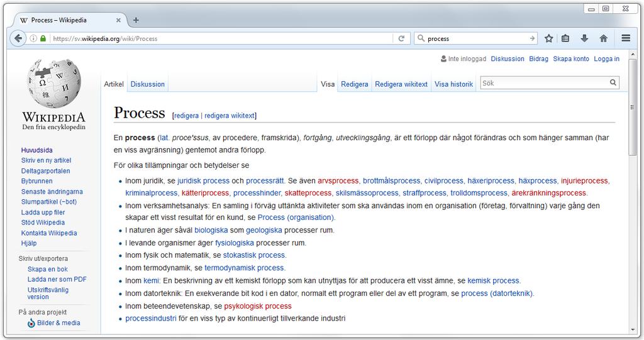Image resolution: width=644 pixels, height=340 pixels.
Task: Open the Bidrag link
Action: 538,58
